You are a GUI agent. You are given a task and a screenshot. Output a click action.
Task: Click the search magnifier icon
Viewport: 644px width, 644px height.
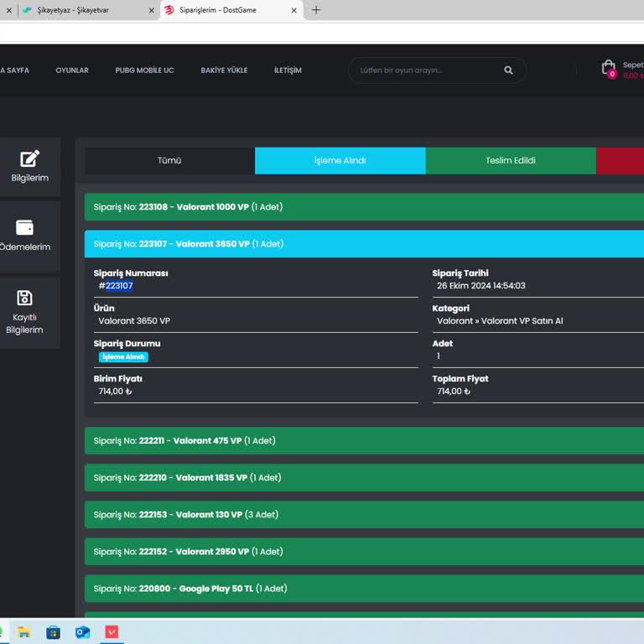coord(508,70)
